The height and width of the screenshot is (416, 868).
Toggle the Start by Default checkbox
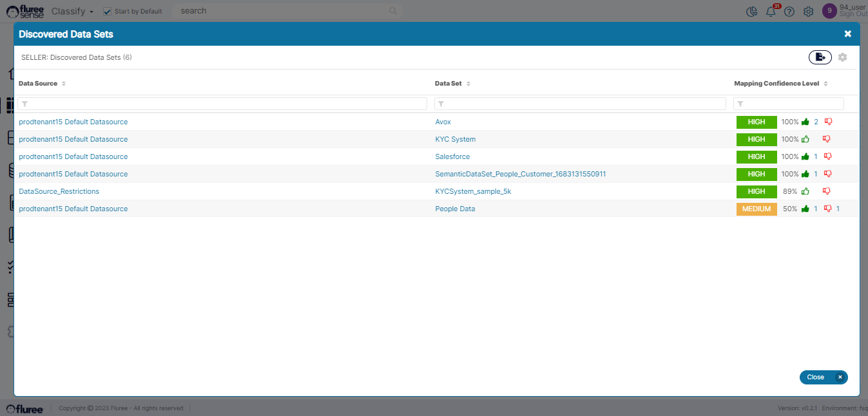tap(108, 12)
